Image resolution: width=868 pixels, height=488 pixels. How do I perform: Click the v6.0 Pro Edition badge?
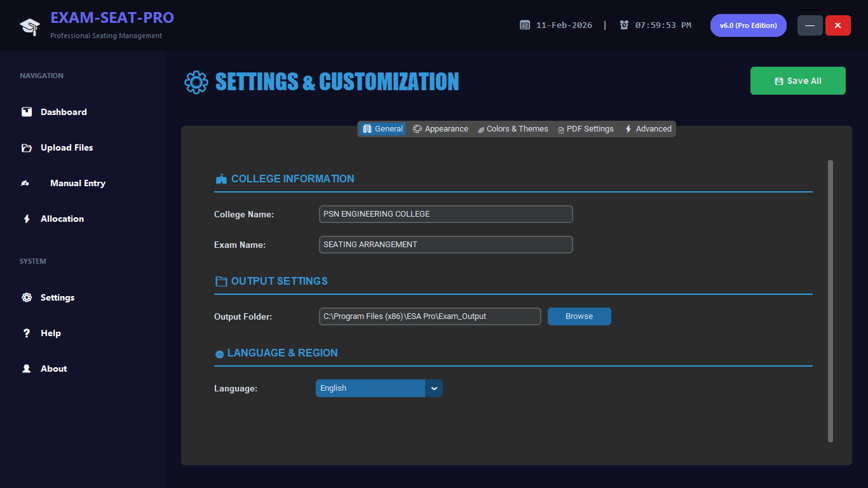tap(748, 25)
